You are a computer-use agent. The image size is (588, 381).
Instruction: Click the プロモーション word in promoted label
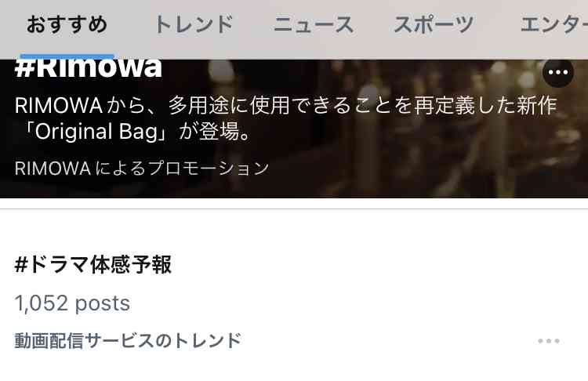coord(209,168)
